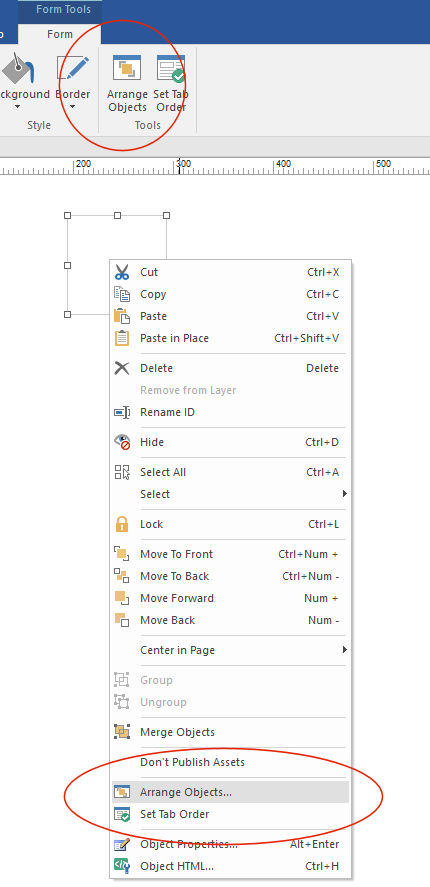Click the Arrange Objects ribbon icon
The image size is (430, 887).
tap(127, 68)
